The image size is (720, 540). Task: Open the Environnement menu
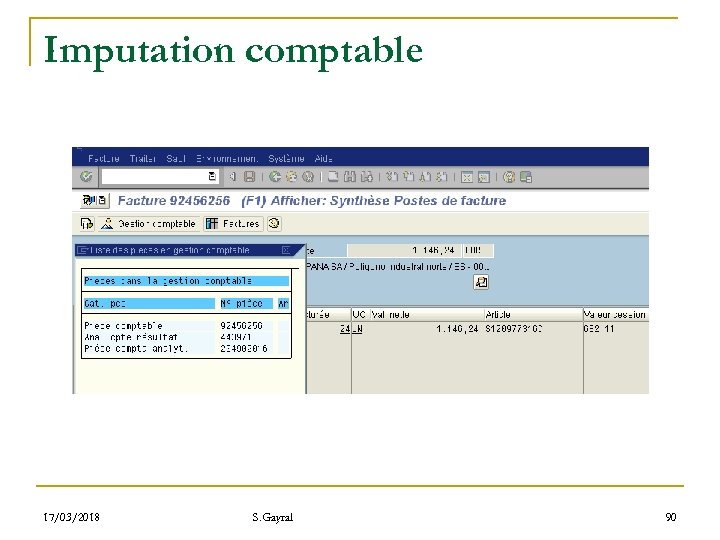coord(227,158)
